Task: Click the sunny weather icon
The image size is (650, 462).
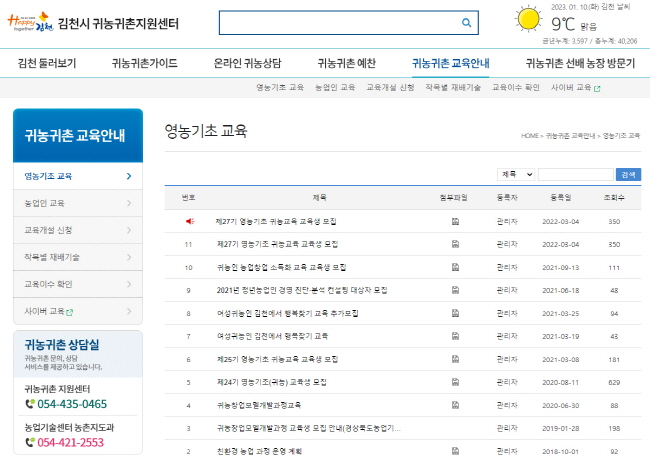Action: point(528,19)
